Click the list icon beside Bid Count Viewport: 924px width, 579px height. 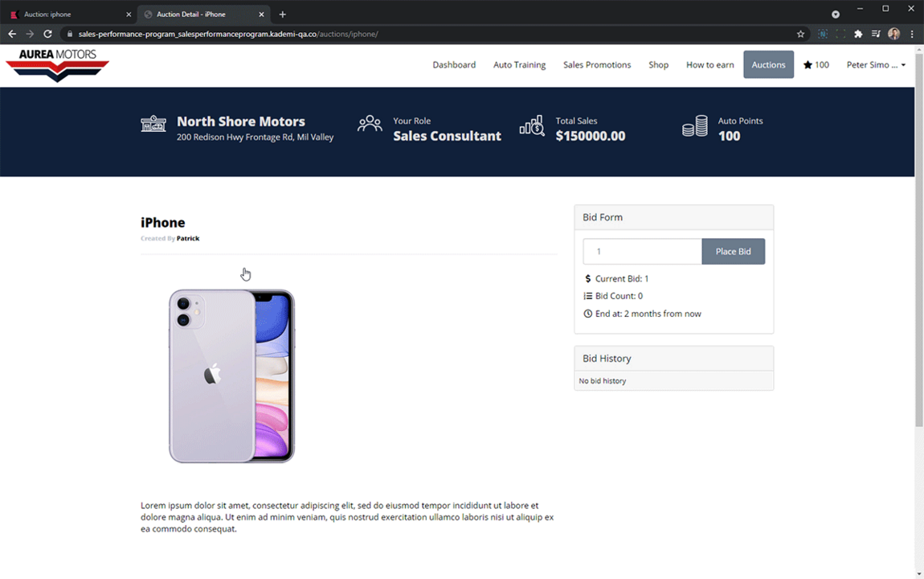point(587,296)
